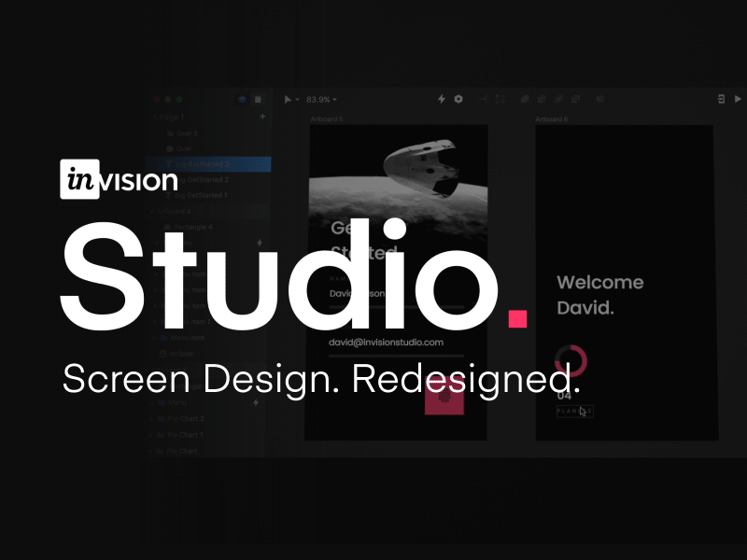Click the lightning bolt interactions icon in toolbar
The width and height of the screenshot is (747, 560).
coord(442,99)
